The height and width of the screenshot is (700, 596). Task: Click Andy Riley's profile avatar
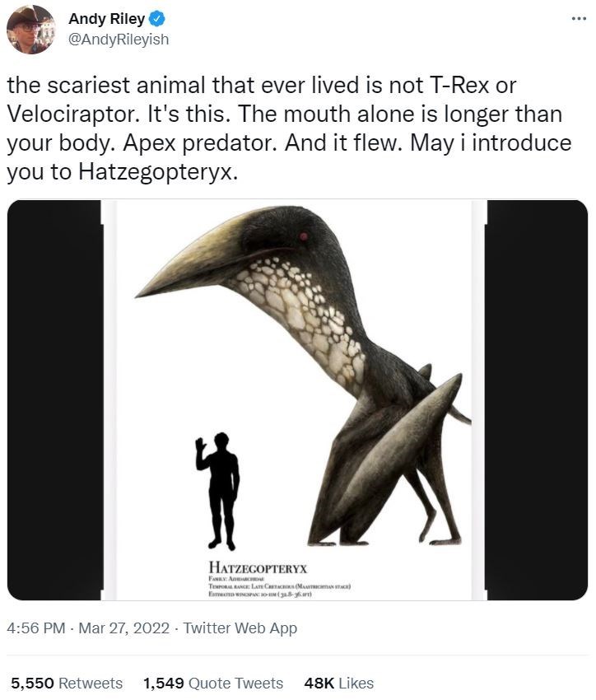coord(30,30)
